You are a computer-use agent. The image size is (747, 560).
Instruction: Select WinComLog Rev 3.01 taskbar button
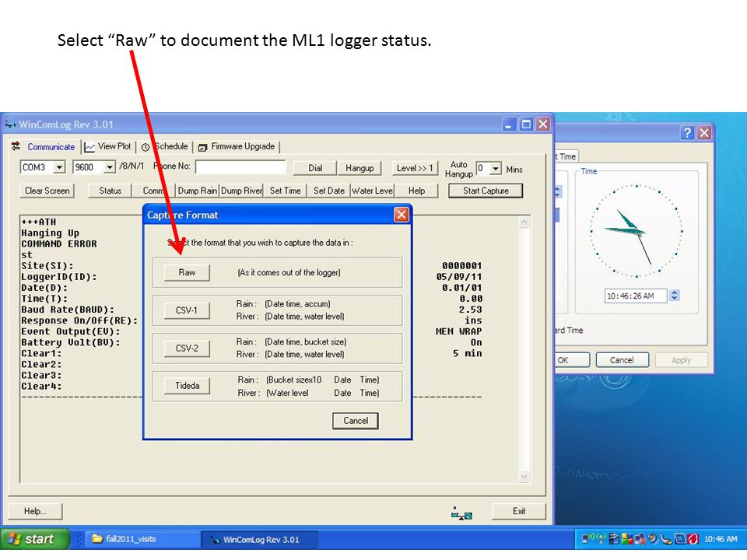[260, 540]
